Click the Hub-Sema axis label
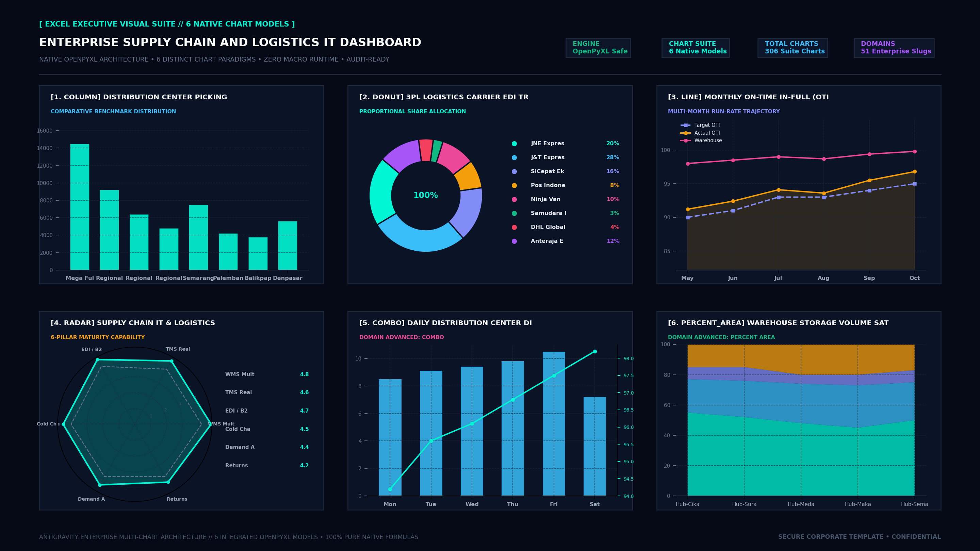Viewport: 980px width, 551px height. pos(915,504)
